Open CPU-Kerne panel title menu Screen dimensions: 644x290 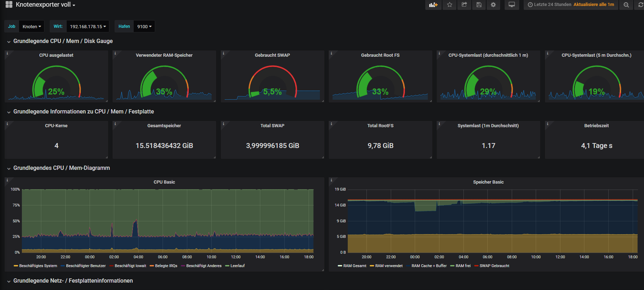(x=56, y=126)
